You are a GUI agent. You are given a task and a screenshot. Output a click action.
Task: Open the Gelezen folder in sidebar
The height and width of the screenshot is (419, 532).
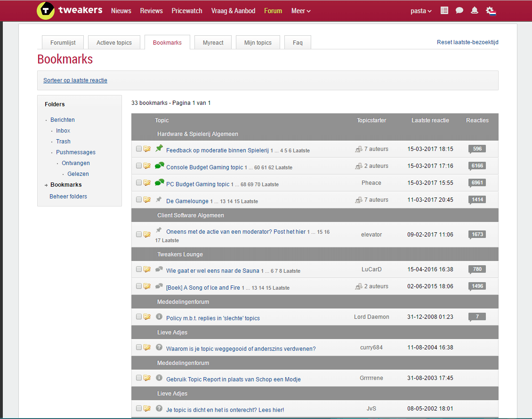[x=78, y=174]
